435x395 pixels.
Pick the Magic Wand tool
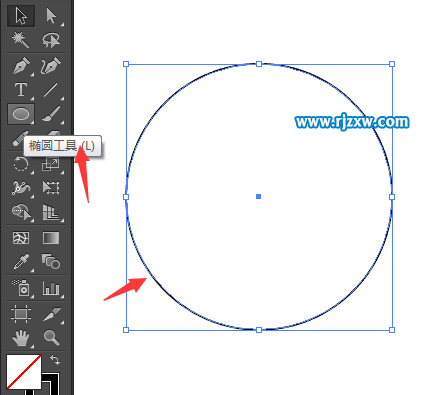click(21, 40)
